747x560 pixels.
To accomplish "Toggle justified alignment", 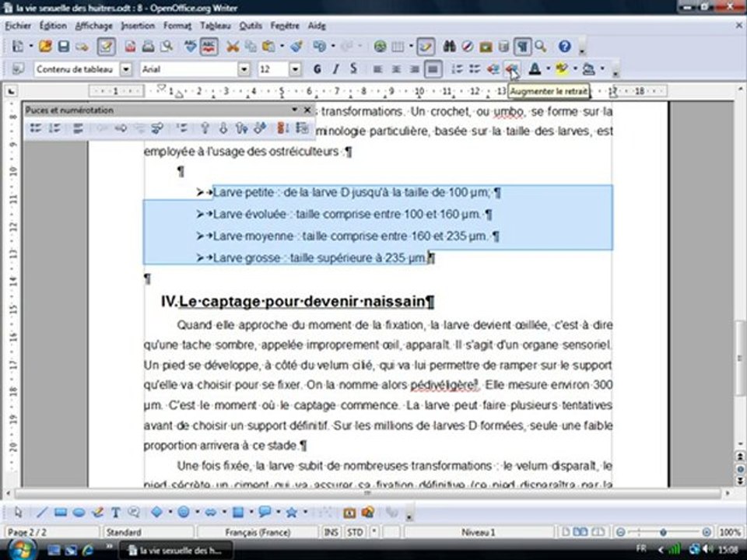I will tap(433, 69).
